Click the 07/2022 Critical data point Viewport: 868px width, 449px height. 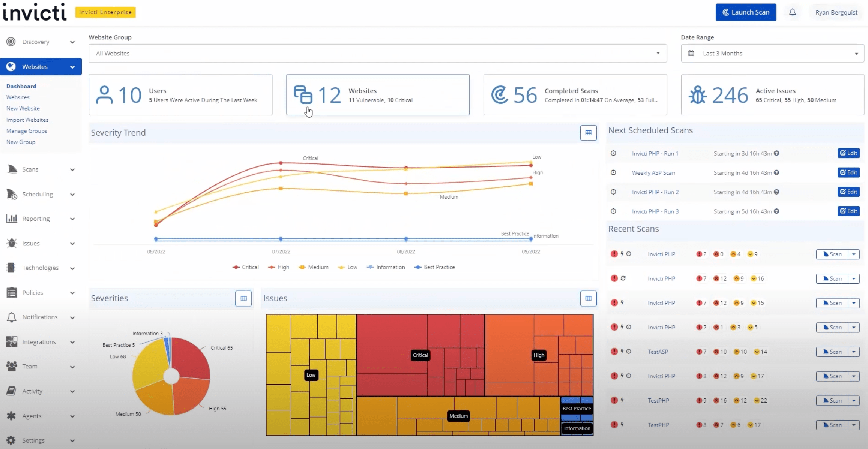[x=281, y=163]
